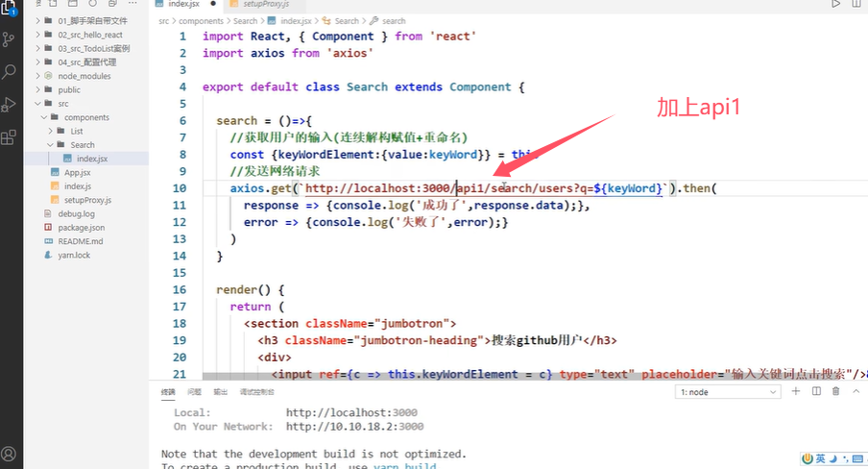
Task: Click the index.jsx breadcrumb
Action: point(296,21)
